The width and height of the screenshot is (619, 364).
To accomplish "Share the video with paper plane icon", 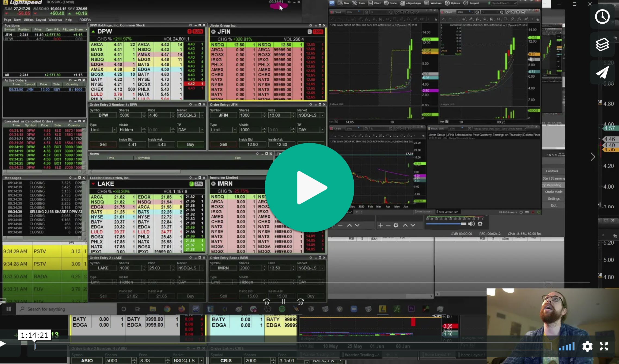I will point(602,72).
